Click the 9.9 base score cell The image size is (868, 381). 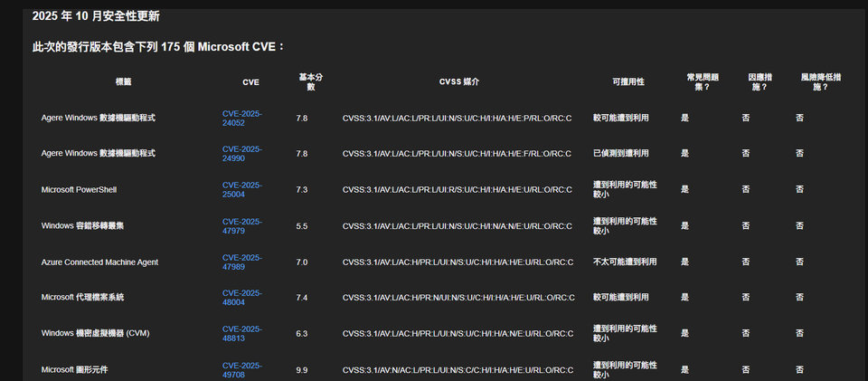[302, 369]
